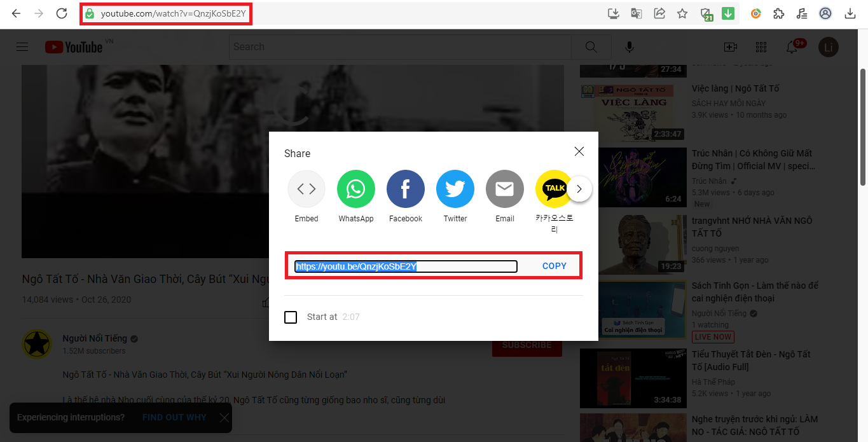Open the Create video menu
The width and height of the screenshot is (868, 442).
(x=730, y=47)
